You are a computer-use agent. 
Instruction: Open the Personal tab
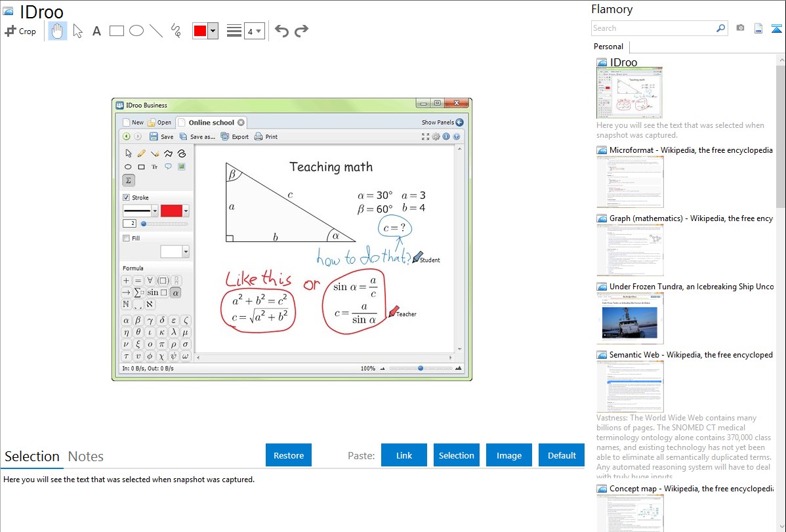point(609,47)
